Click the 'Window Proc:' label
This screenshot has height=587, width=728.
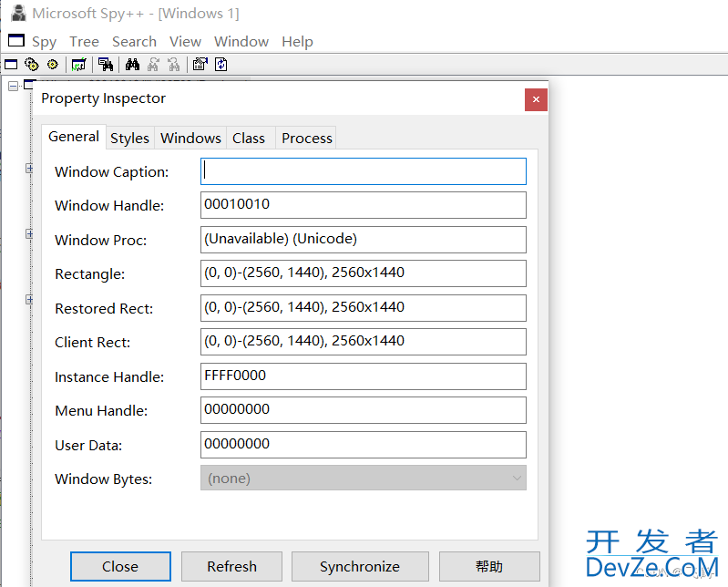click(x=100, y=240)
